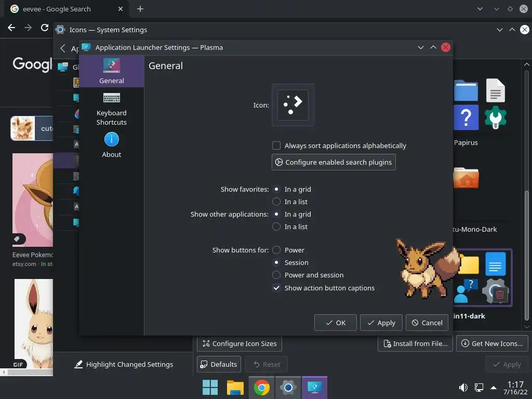
Task: Open the network tray icon
Action: click(478, 388)
